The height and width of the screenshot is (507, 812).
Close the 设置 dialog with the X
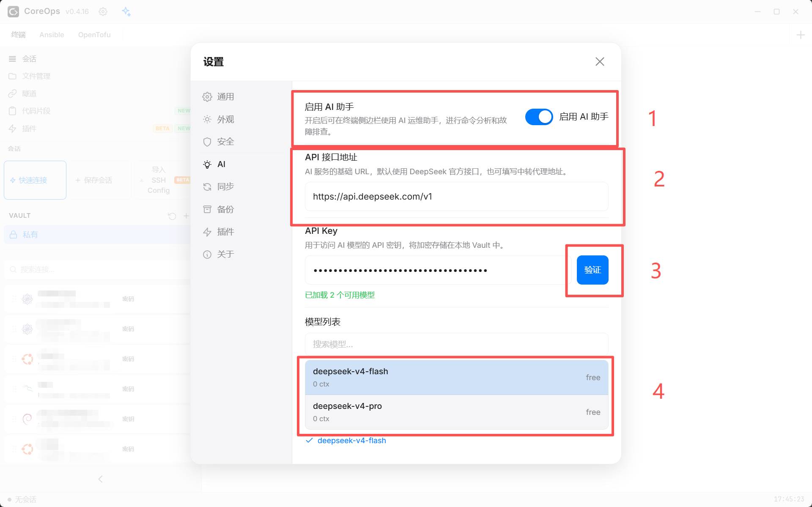(x=600, y=62)
